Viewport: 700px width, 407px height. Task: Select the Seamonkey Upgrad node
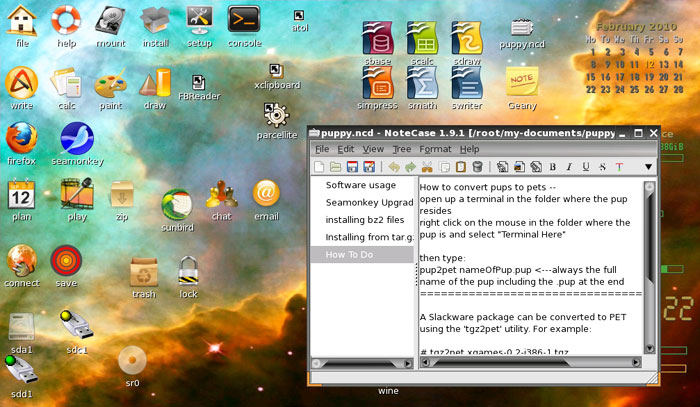369,203
